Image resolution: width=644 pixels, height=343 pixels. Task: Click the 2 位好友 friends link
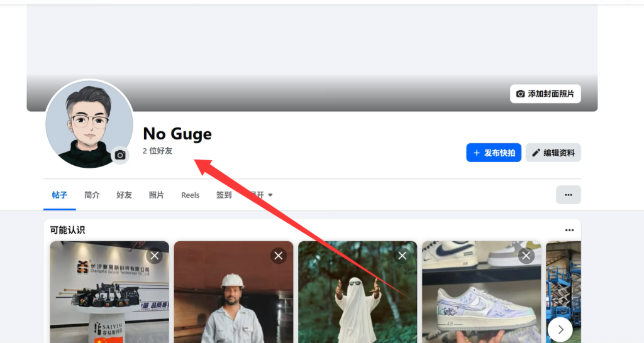tap(157, 151)
